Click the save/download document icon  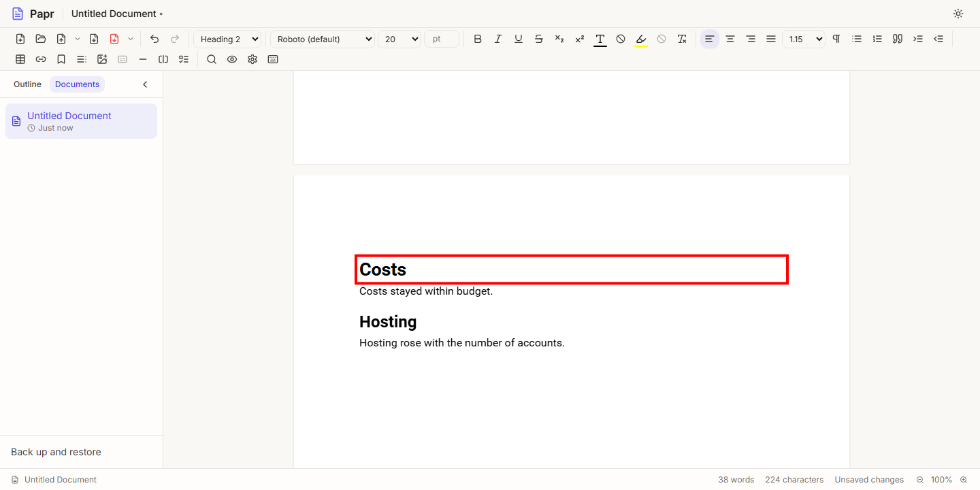pos(94,39)
